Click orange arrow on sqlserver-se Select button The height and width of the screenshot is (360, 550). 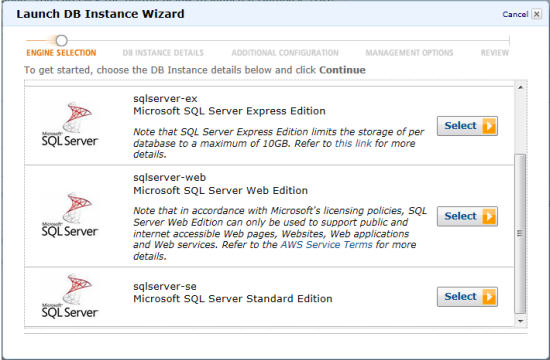pyautogui.click(x=489, y=297)
